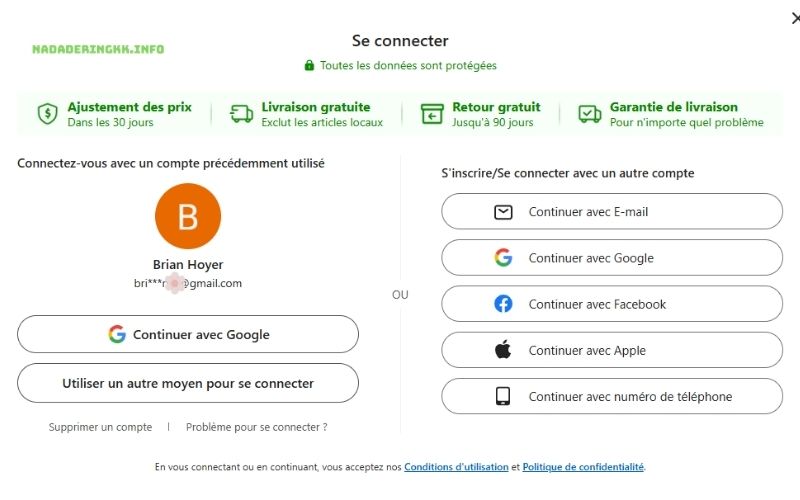The image size is (800, 500).
Task: Click the Facebook logo icon
Action: (503, 304)
